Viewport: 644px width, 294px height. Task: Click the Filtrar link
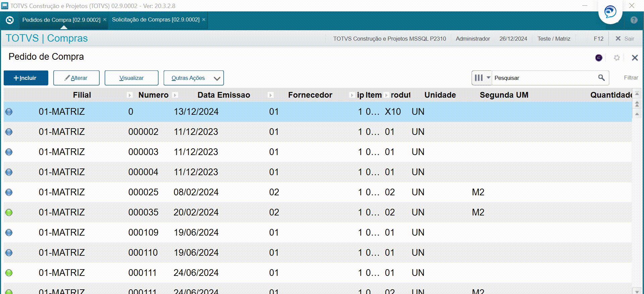631,78
